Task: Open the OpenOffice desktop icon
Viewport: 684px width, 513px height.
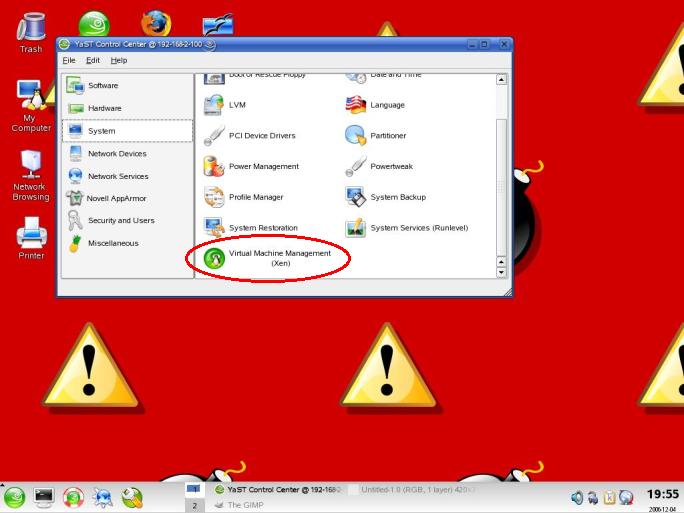Action: pyautogui.click(x=218, y=25)
